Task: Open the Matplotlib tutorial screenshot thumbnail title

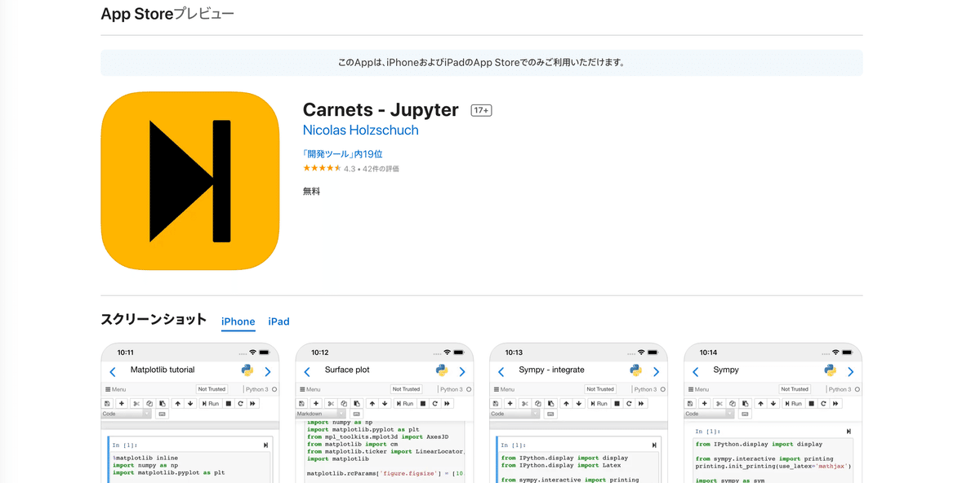Action: coord(163,370)
